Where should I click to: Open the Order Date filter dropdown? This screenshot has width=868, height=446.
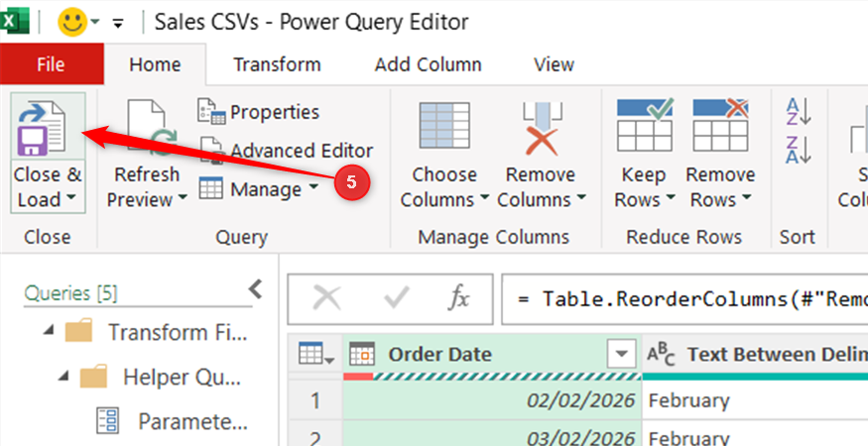[622, 354]
